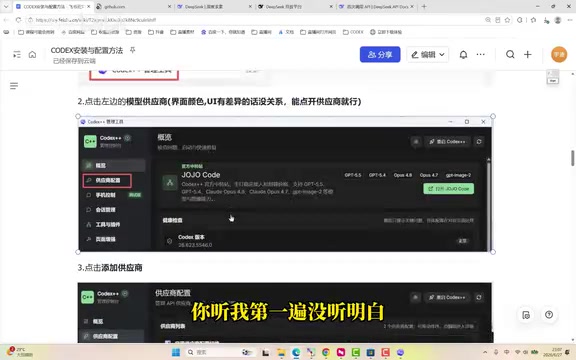This screenshot has height=360, width=576.
Task: Open the browser extensions icon
Action: (520, 20)
